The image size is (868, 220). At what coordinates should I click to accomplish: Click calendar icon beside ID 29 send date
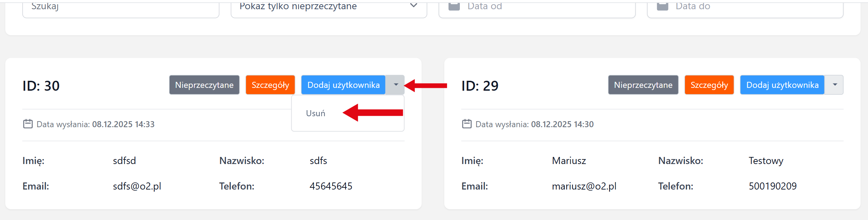click(x=467, y=124)
